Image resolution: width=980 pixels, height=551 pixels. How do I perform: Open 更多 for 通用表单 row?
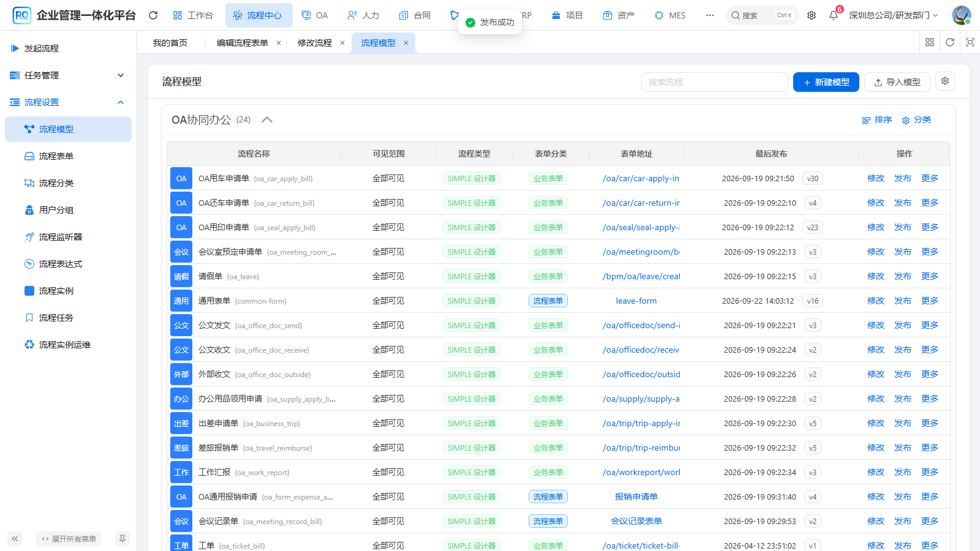930,301
